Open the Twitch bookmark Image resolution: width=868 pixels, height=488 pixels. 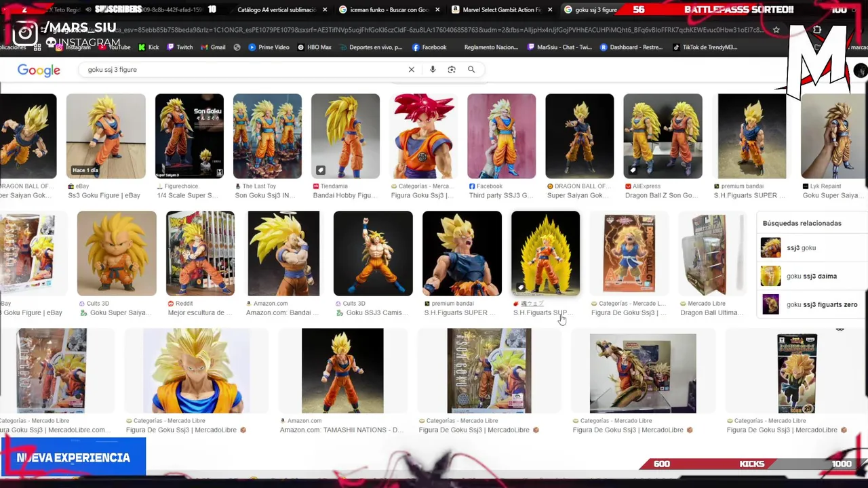(180, 47)
